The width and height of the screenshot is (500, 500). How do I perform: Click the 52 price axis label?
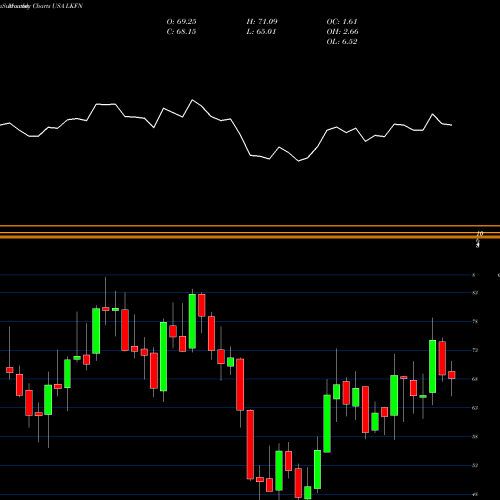475,465
